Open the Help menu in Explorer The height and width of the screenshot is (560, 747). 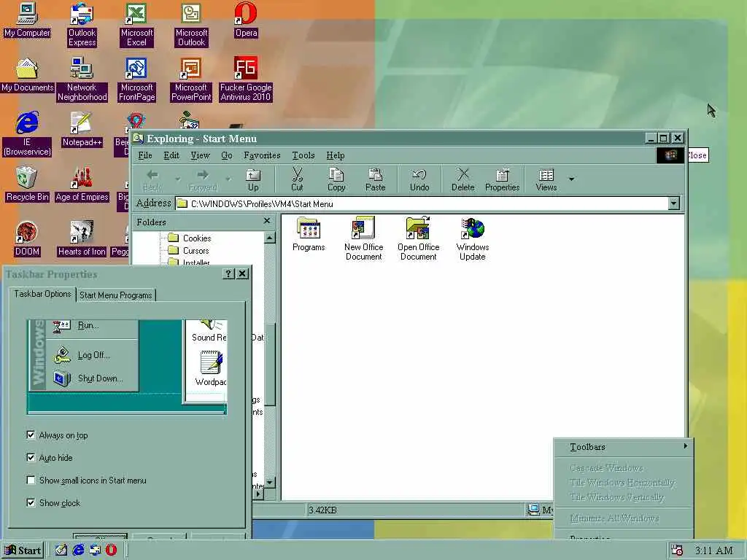[336, 155]
